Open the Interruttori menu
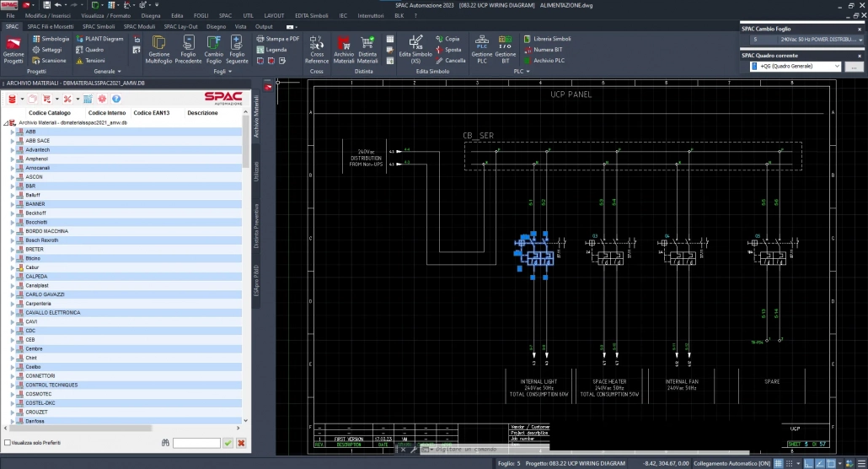The width and height of the screenshot is (868, 469). pos(370,16)
